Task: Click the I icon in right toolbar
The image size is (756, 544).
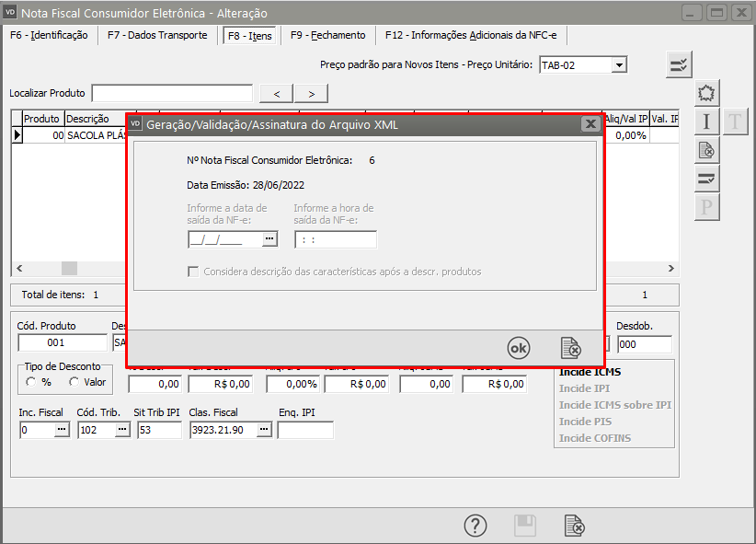Action: tap(706, 122)
